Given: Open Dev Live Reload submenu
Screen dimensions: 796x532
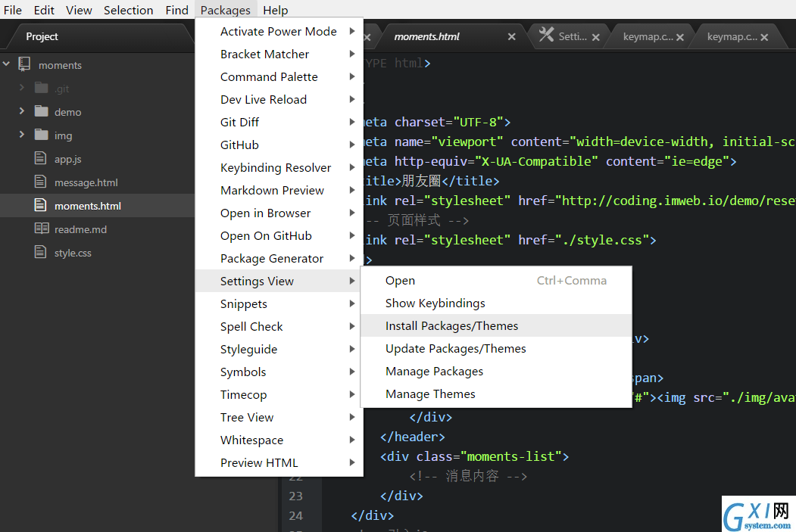Looking at the screenshot, I should click(x=279, y=99).
